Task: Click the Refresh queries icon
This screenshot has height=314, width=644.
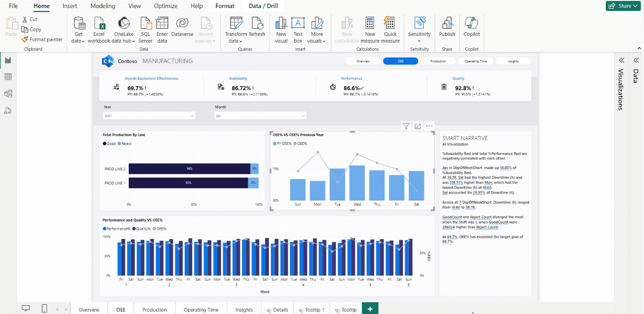Action: tap(257, 23)
